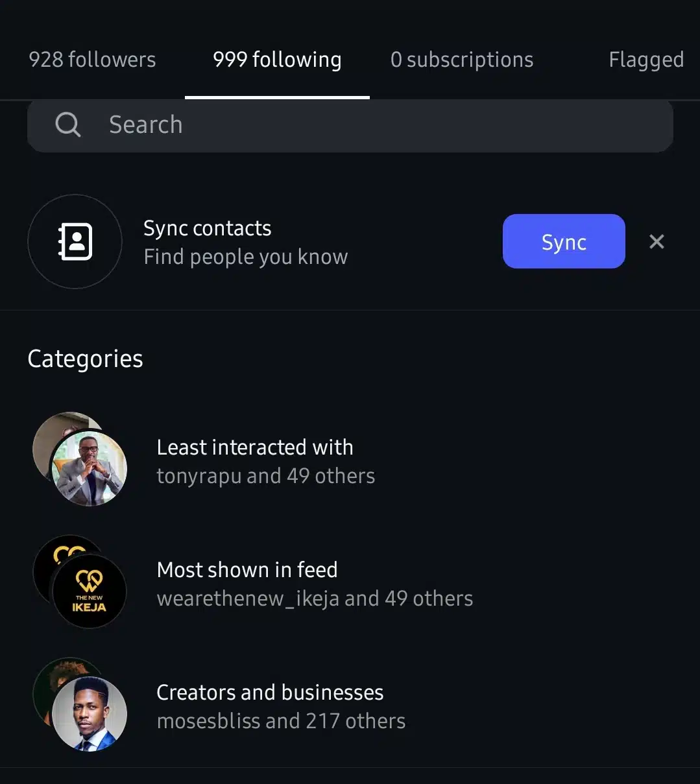Screen dimensions: 700x784
Task: Switch to the 0 subscriptions tab
Action: pos(462,60)
